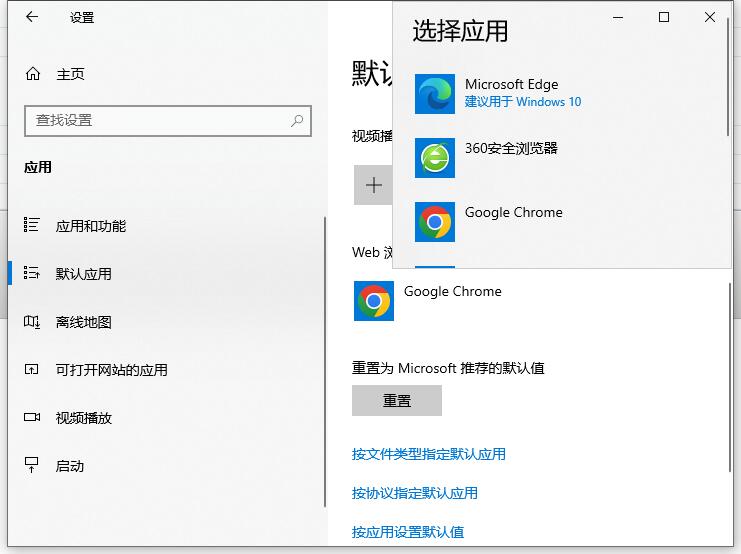
Task: Open 按文件类型指定默认应用 link
Action: [x=429, y=454]
